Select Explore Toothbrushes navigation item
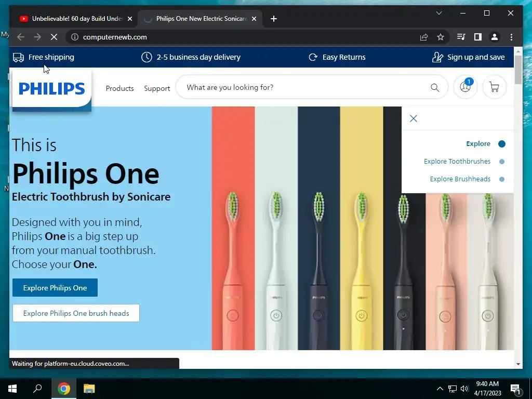Screen dimensions: 532x399 pyautogui.click(x=457, y=161)
